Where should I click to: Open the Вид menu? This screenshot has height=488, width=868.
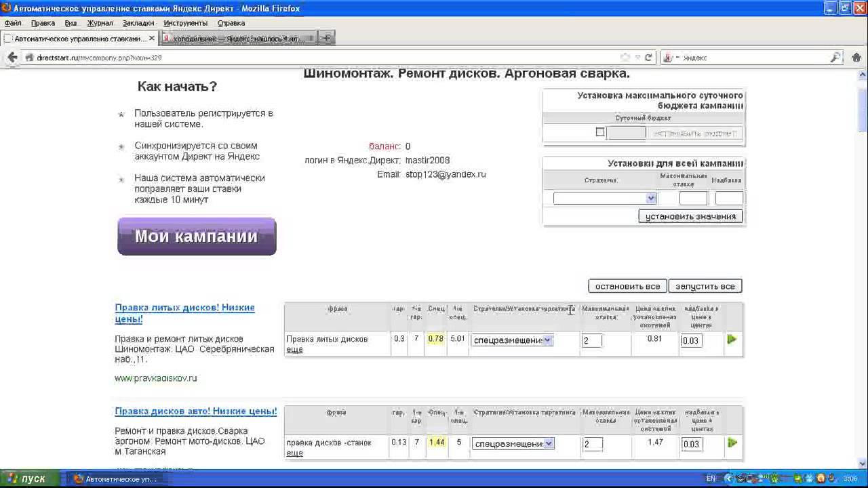pos(71,23)
